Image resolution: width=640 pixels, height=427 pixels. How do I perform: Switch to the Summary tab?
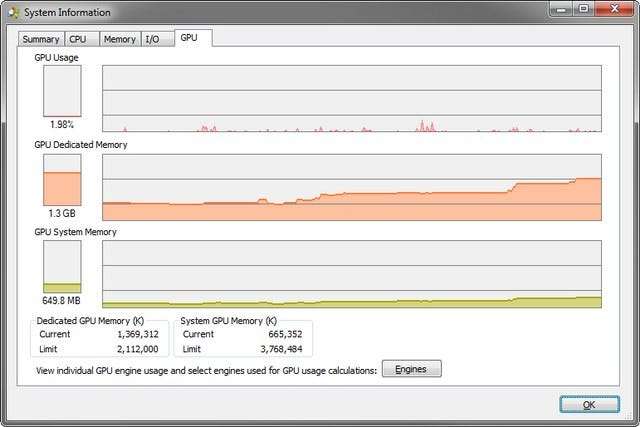click(x=41, y=39)
